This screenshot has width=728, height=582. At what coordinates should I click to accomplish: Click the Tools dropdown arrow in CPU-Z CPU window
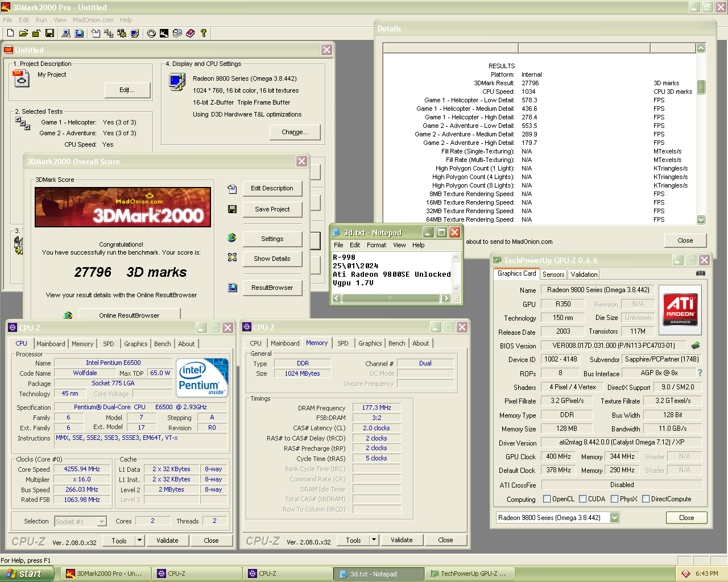139,541
